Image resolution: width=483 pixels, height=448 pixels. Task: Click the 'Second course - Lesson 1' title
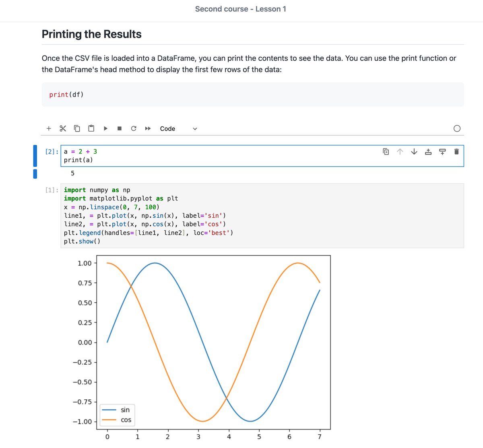241,9
